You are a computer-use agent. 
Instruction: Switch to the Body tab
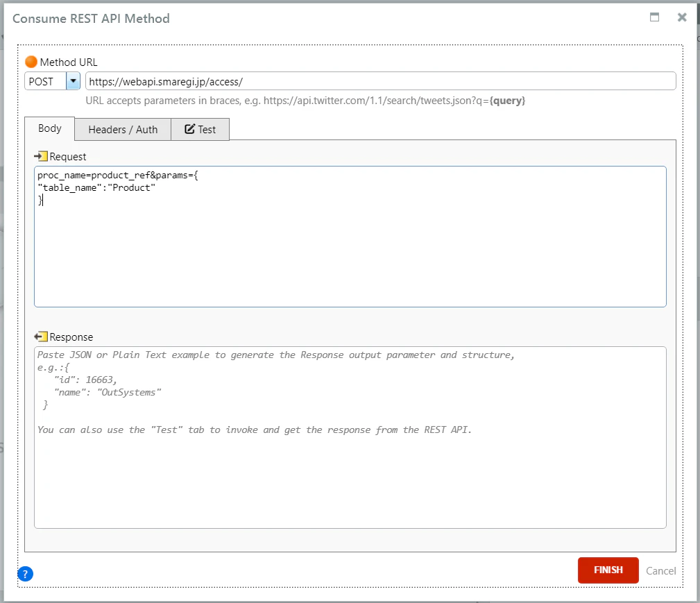point(49,128)
